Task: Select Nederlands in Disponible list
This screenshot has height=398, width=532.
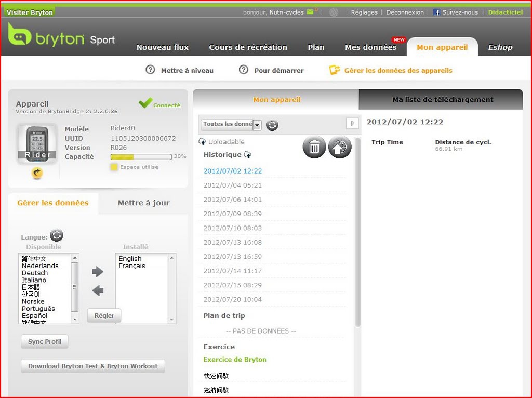Action: pos(40,266)
